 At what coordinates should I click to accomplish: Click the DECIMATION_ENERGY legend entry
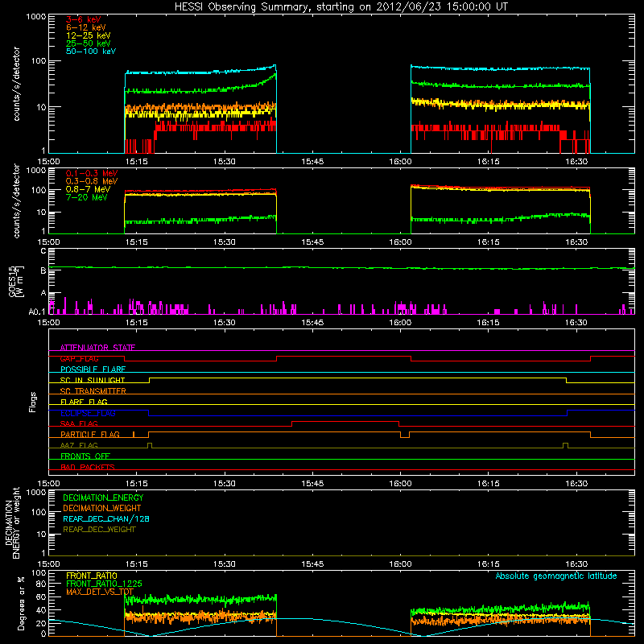(x=103, y=497)
